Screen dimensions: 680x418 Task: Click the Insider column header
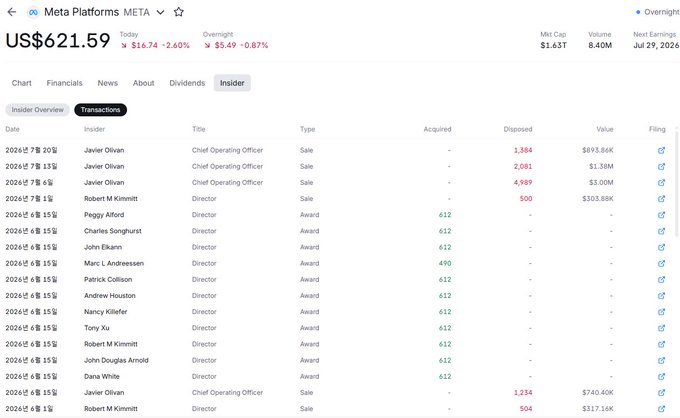(x=95, y=129)
